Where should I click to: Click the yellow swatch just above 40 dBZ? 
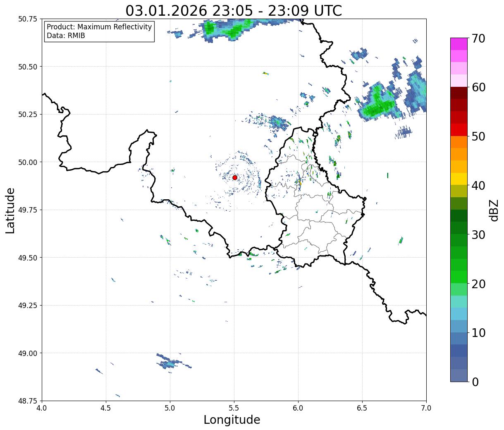[459, 179]
